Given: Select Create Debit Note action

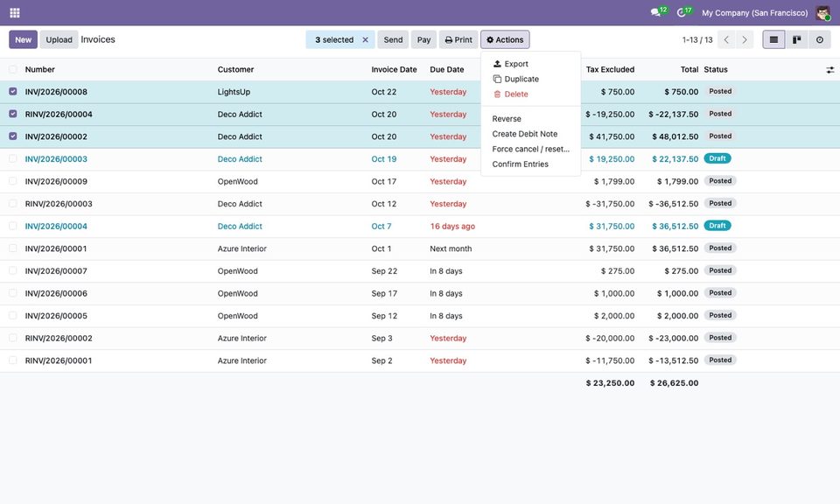Looking at the screenshot, I should tap(530, 134).
